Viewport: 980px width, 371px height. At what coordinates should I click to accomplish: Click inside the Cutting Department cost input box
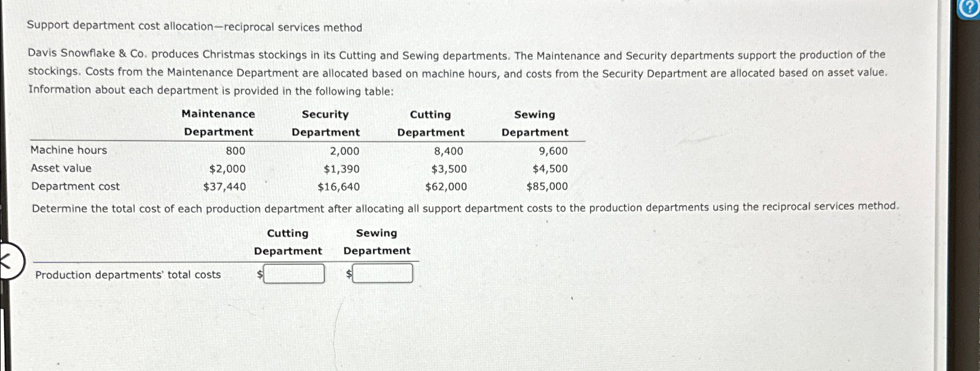click(293, 273)
